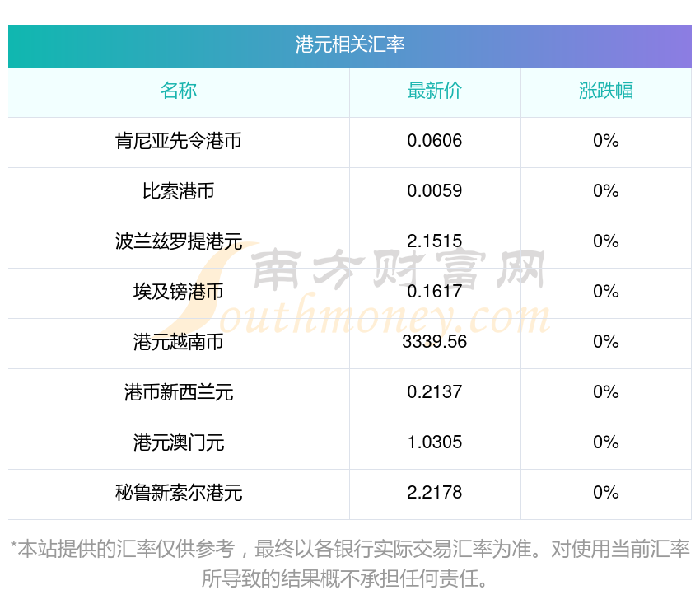
Task: Click the 比索港币 row name
Action: (x=179, y=191)
